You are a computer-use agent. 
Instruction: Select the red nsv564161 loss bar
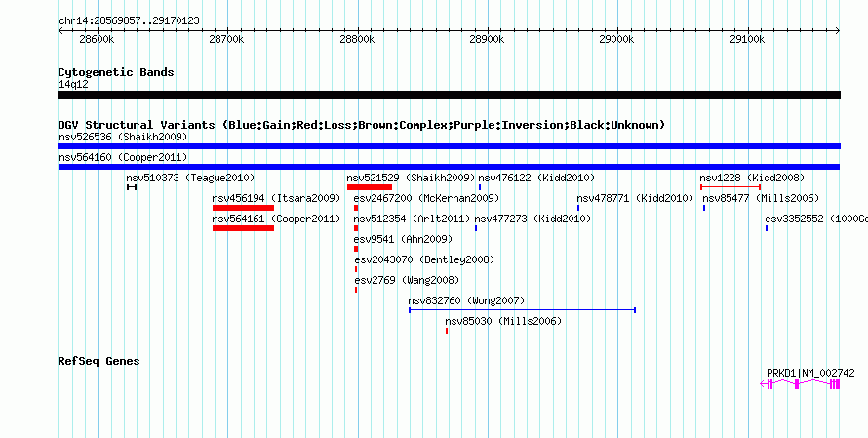click(244, 228)
